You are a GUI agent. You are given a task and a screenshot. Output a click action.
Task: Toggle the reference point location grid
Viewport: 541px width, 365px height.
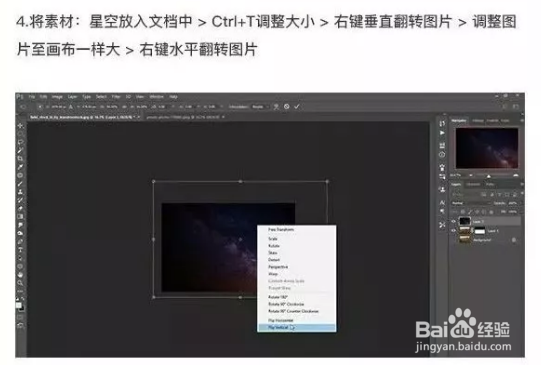(x=40, y=107)
